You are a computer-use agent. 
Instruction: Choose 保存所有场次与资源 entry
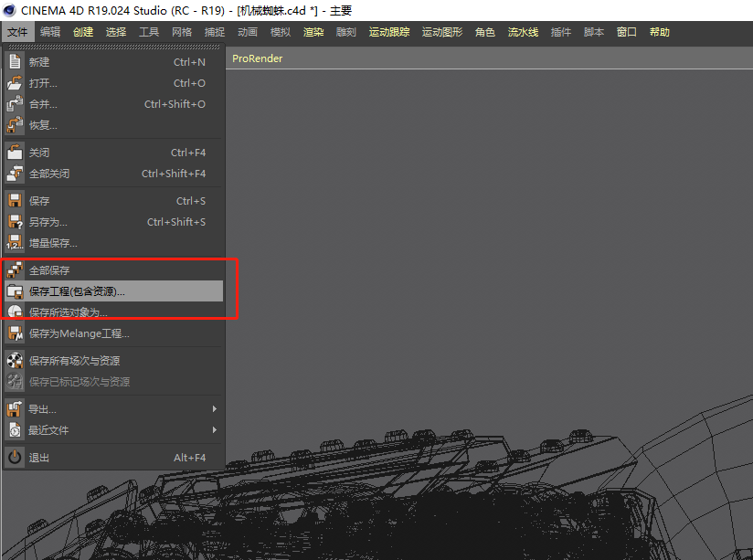(114, 361)
